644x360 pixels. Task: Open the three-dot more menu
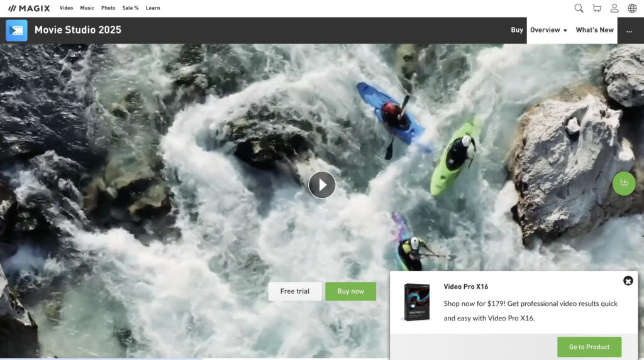[x=629, y=30]
